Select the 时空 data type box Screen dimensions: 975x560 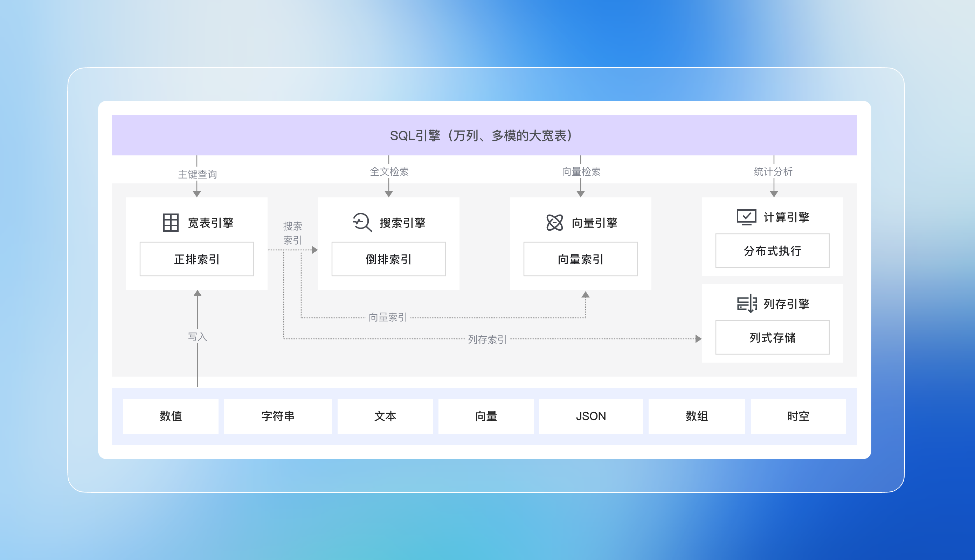point(798,416)
